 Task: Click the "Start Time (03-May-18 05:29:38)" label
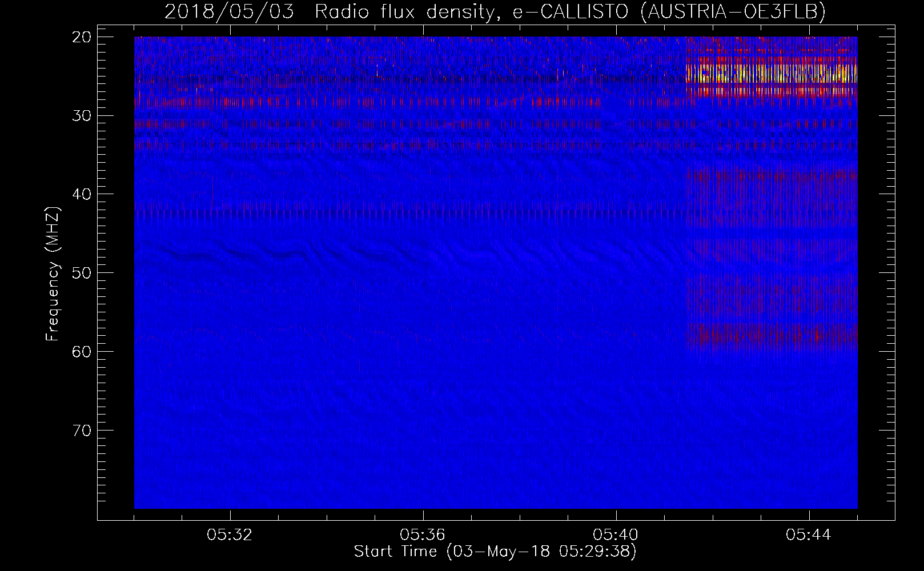495,552
